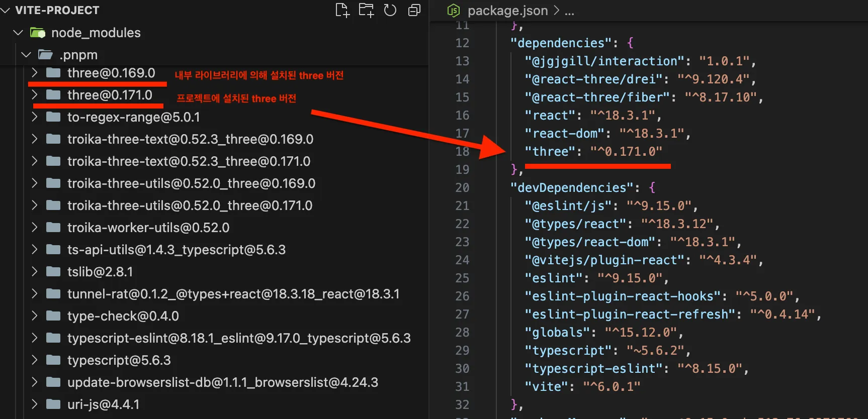Expand the typescript@5.6.3 folder chevron
The image size is (868, 419).
35,360
